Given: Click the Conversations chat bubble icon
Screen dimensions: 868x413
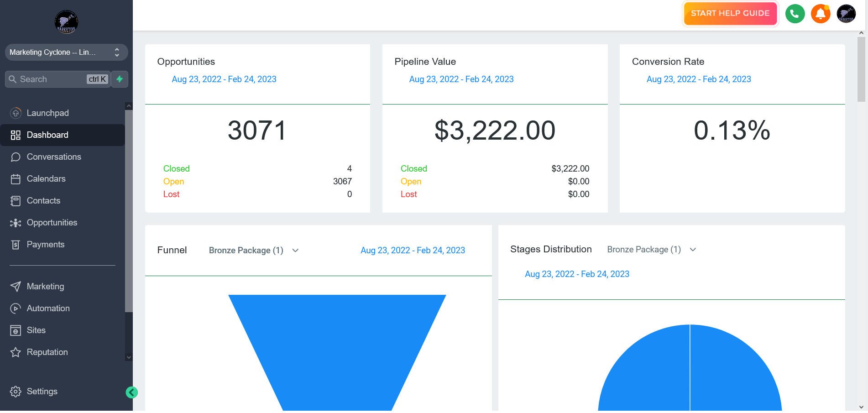Looking at the screenshot, I should [16, 157].
